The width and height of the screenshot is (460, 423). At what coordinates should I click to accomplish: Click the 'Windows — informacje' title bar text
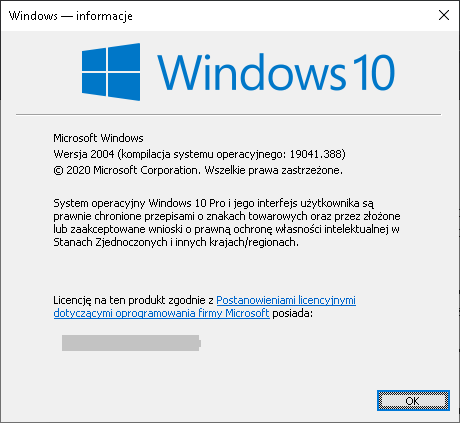click(x=71, y=16)
